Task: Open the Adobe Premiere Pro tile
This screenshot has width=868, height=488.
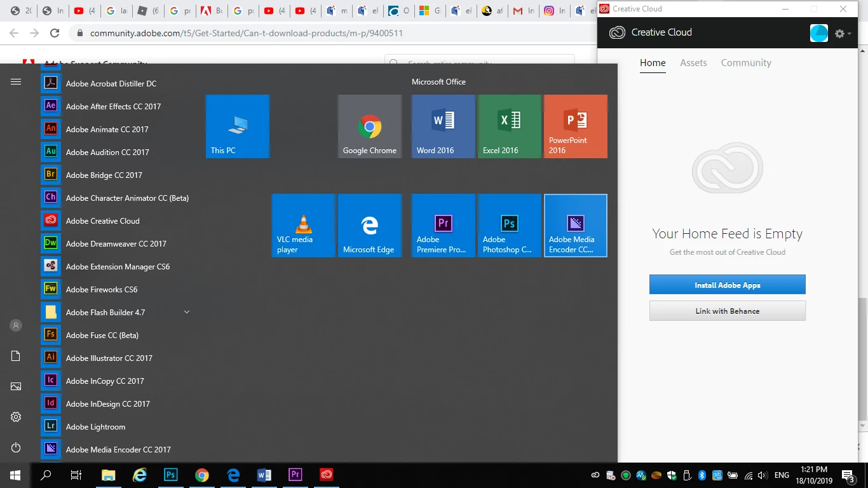Action: [444, 226]
